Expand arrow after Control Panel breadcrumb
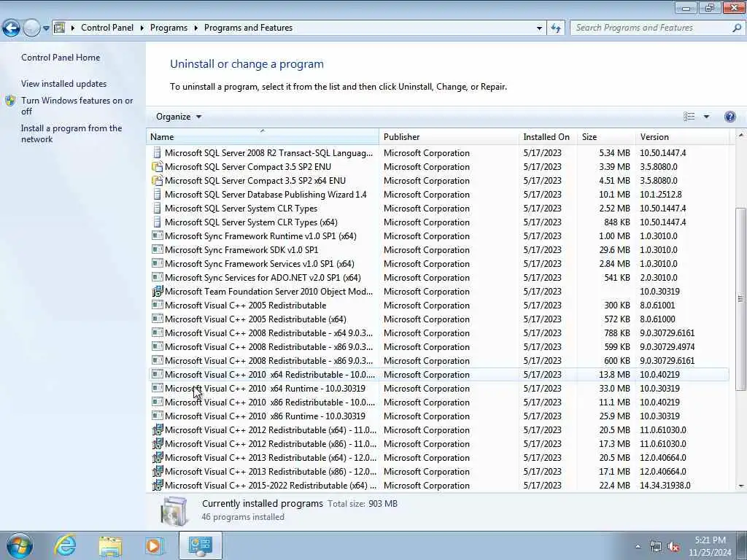 click(x=142, y=28)
